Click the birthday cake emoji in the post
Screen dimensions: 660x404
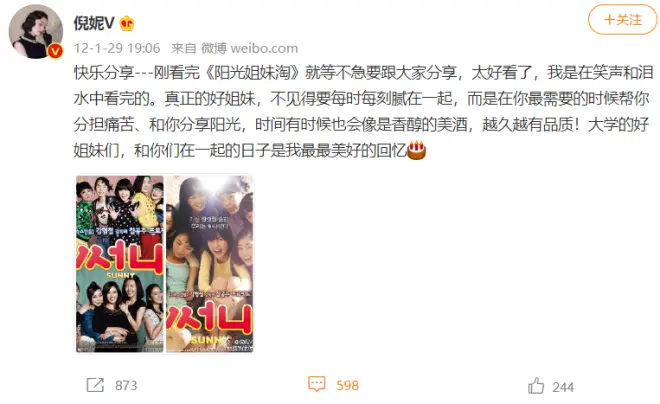417,150
